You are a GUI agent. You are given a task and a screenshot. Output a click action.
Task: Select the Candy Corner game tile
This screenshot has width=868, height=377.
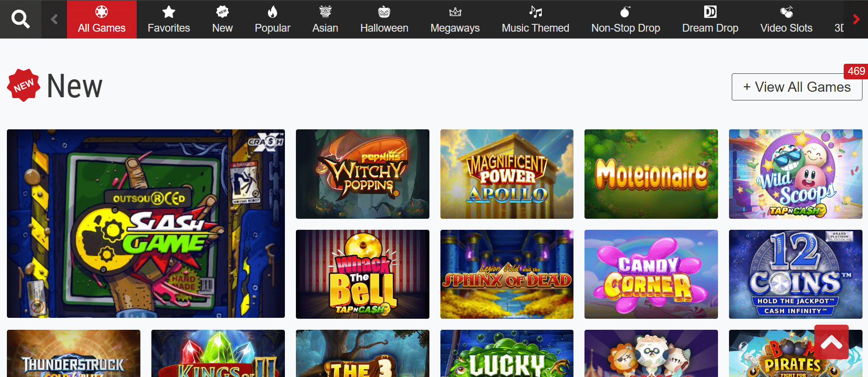[651, 274]
